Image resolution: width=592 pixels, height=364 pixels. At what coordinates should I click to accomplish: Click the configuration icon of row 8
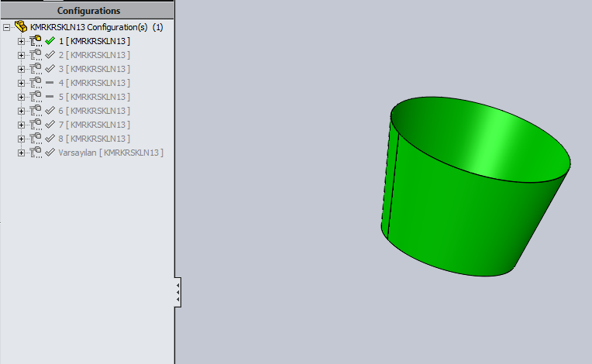click(x=36, y=139)
